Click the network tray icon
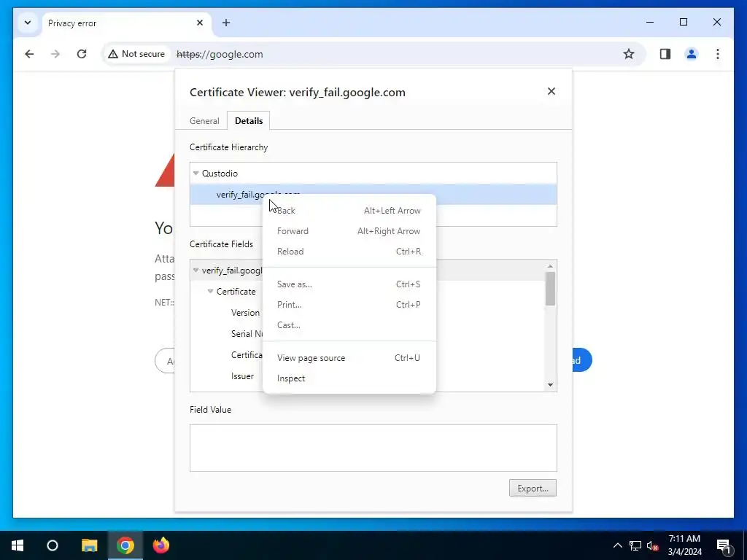This screenshot has width=747, height=560. [x=635, y=545]
